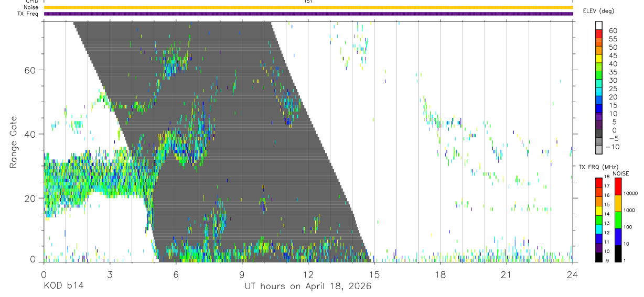Select the cyan segment of TX FRQ color bar
The height and width of the screenshot is (297, 644).
tap(599, 229)
